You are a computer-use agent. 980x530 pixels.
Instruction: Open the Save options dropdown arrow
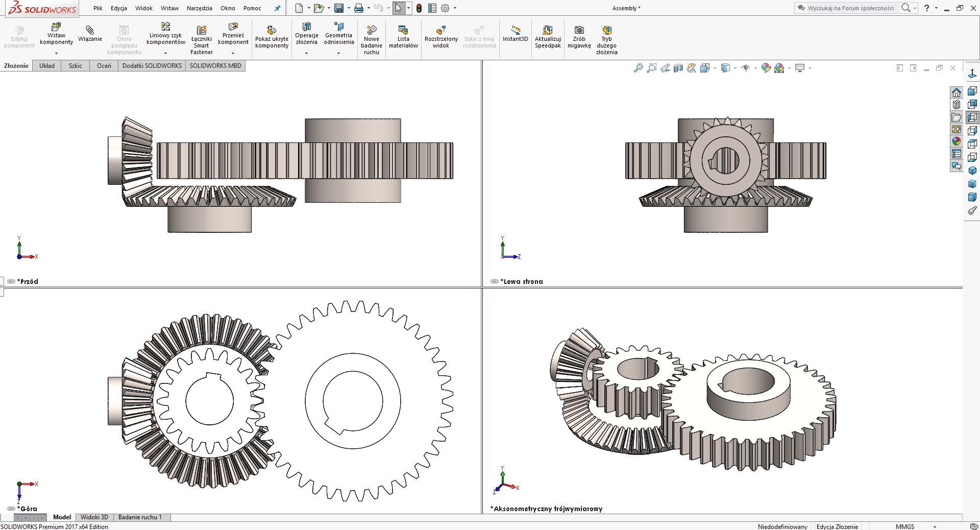point(349,8)
